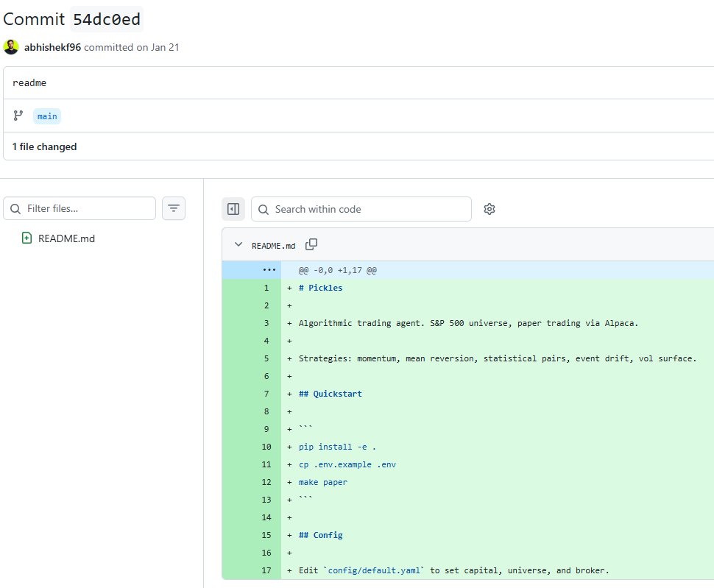Click the search magnifier icon in Filter files
714x588 pixels.
coord(15,209)
